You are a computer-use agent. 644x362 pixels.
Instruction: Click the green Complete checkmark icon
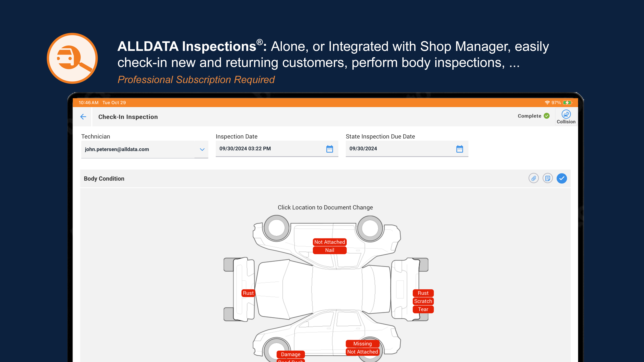tap(547, 116)
